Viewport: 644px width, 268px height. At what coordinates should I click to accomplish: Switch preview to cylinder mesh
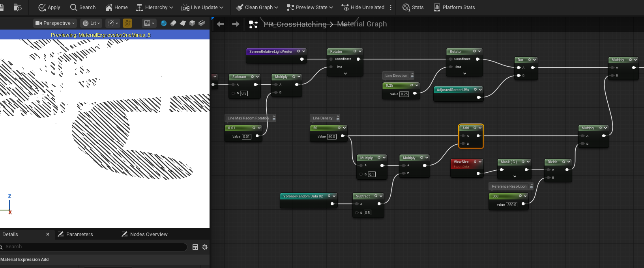pos(173,23)
